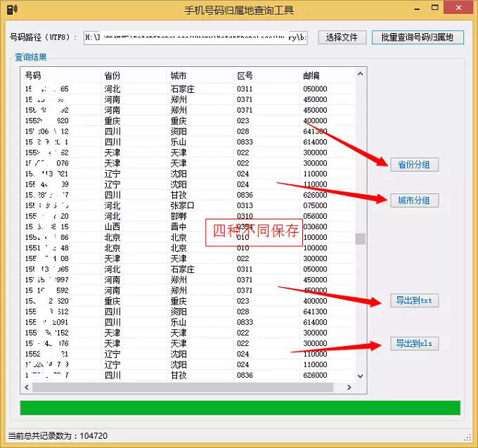Image resolution: width=478 pixels, height=448 pixels.
Task: Minimize the 手机号码归属地查询工具 window
Action: 417,8
